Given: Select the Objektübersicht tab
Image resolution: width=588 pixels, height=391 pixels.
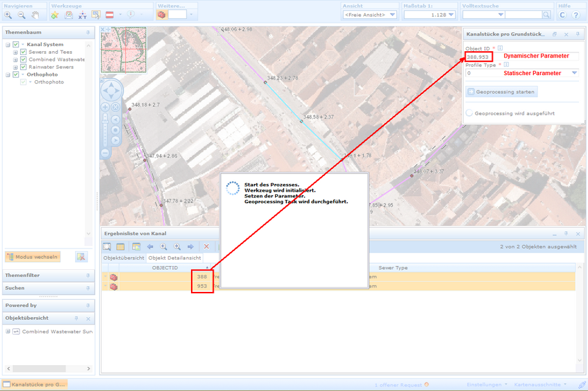Looking at the screenshot, I should 124,257.
